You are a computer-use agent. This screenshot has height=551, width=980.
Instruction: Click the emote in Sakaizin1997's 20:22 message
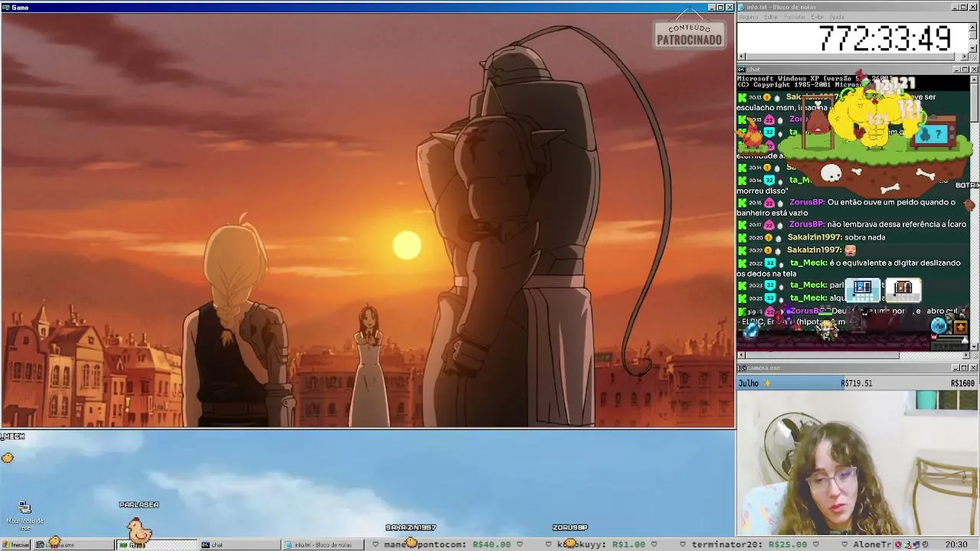click(850, 249)
